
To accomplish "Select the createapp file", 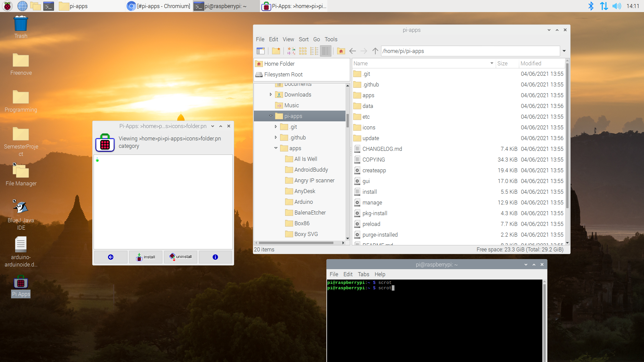I will point(374,170).
